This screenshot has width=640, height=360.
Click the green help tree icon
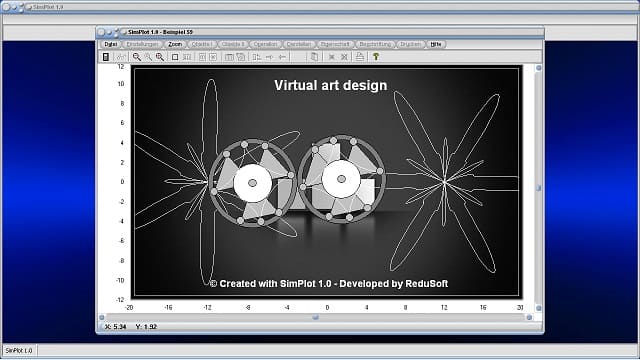tap(376, 57)
